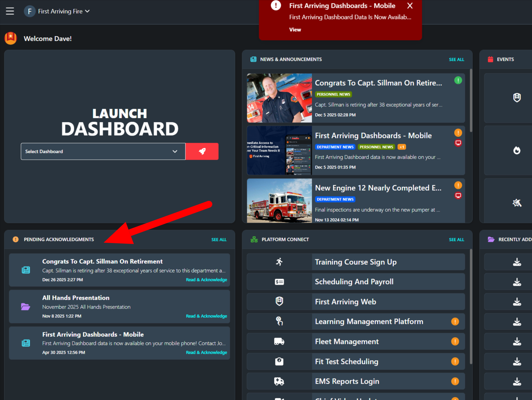
Task: Click the touch hand Learning Management icon
Action: pos(279,321)
